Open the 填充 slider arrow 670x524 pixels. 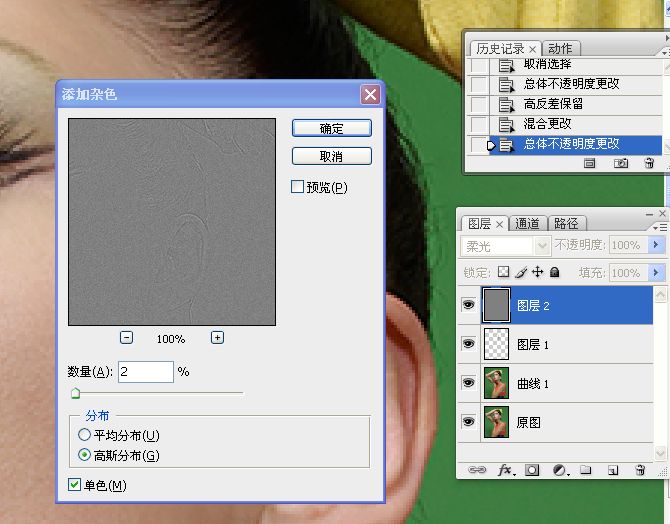pyautogui.click(x=657, y=273)
